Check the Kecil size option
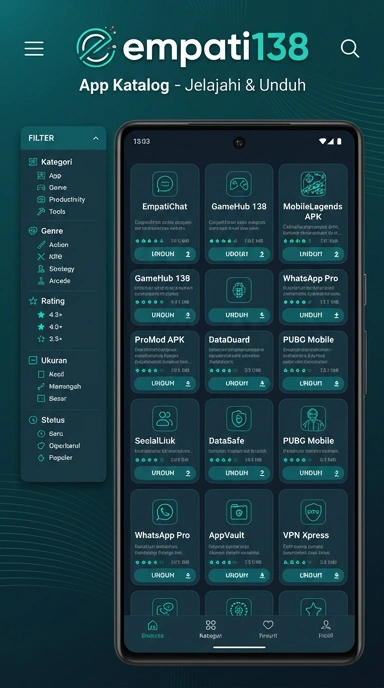384x688 pixels. (x=51, y=374)
